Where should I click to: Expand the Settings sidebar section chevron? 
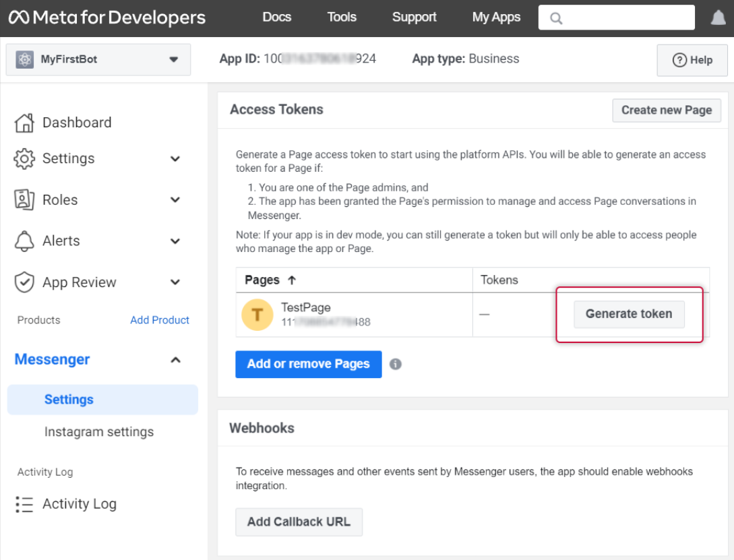[175, 159]
